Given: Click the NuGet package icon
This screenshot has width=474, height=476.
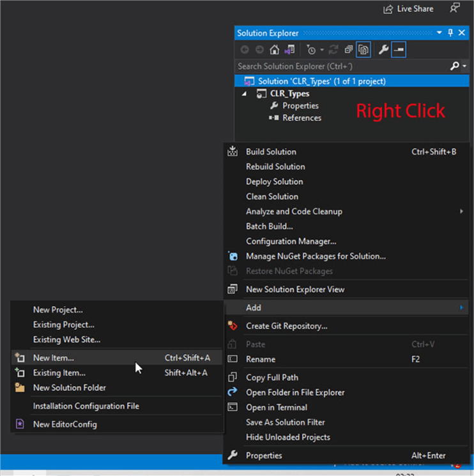Looking at the screenshot, I should click(x=233, y=256).
